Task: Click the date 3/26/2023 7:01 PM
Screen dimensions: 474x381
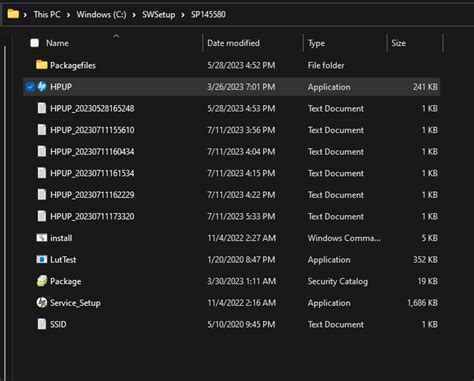Action: click(x=241, y=87)
